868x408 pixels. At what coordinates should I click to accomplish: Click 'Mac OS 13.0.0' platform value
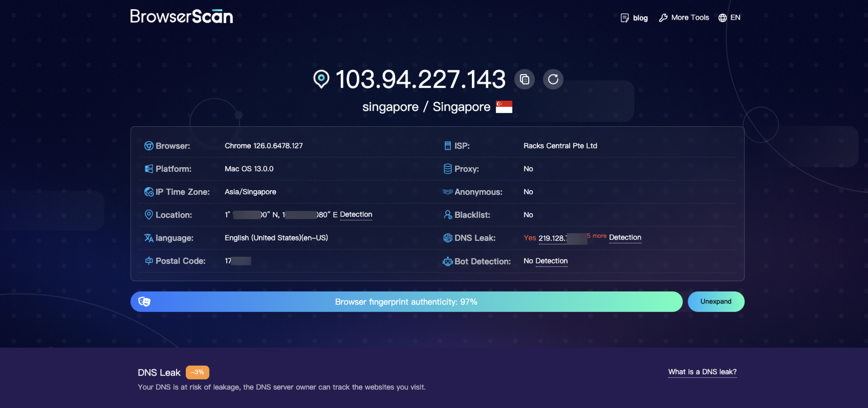tap(249, 169)
